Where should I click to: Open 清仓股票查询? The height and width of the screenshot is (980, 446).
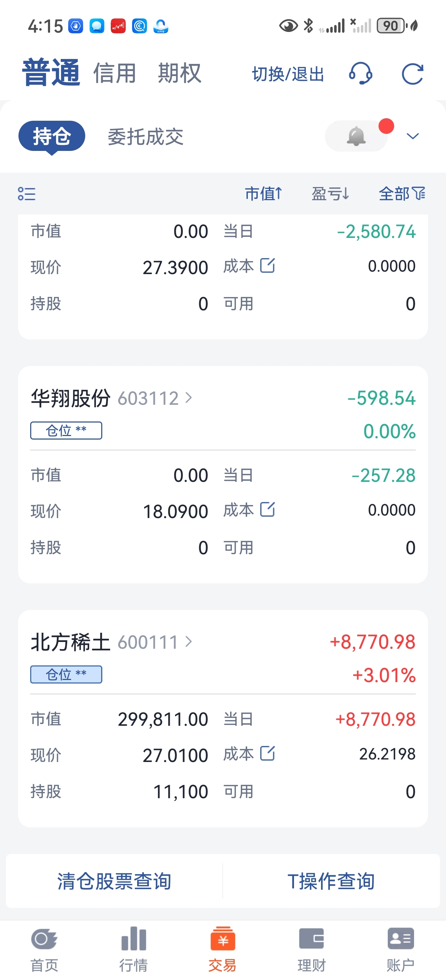pos(114,881)
